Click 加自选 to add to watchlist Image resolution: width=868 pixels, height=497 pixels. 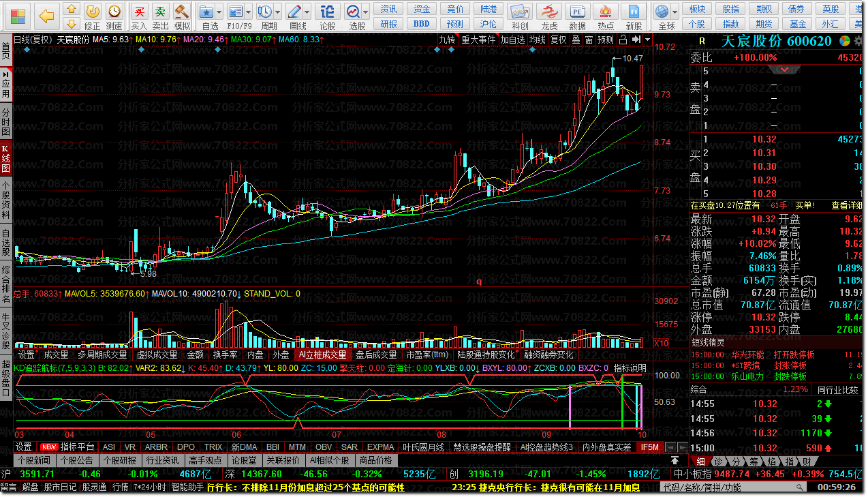[513, 40]
